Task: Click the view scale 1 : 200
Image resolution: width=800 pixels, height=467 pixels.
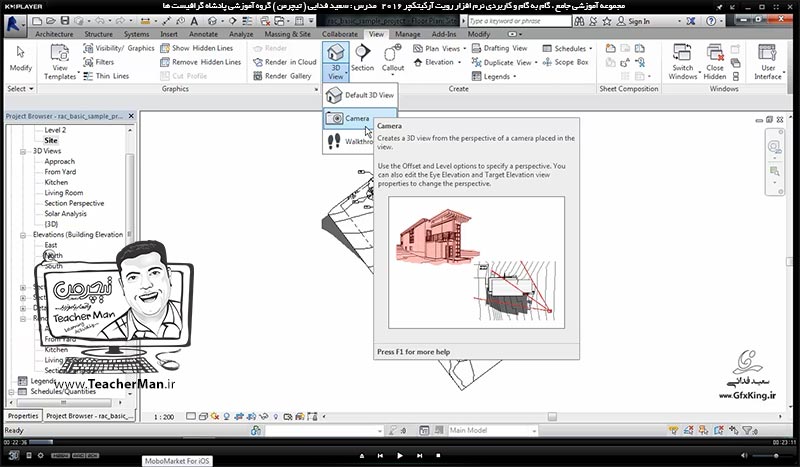Action: pos(164,416)
